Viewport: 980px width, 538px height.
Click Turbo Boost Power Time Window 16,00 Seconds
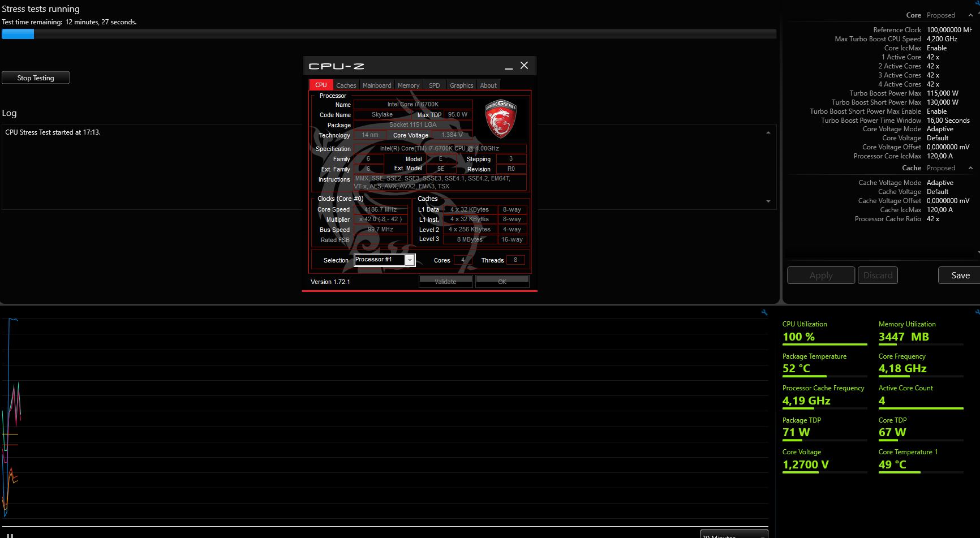pos(948,120)
